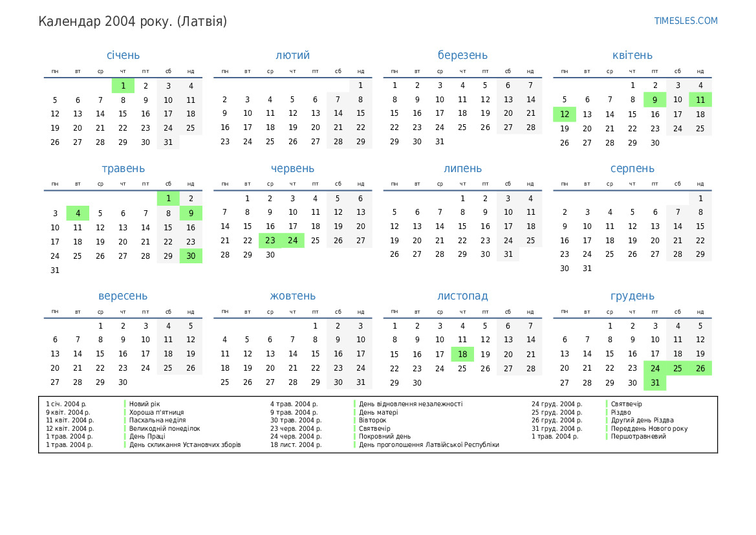
Task: Select the жовтень month heading
Action: tap(292, 296)
